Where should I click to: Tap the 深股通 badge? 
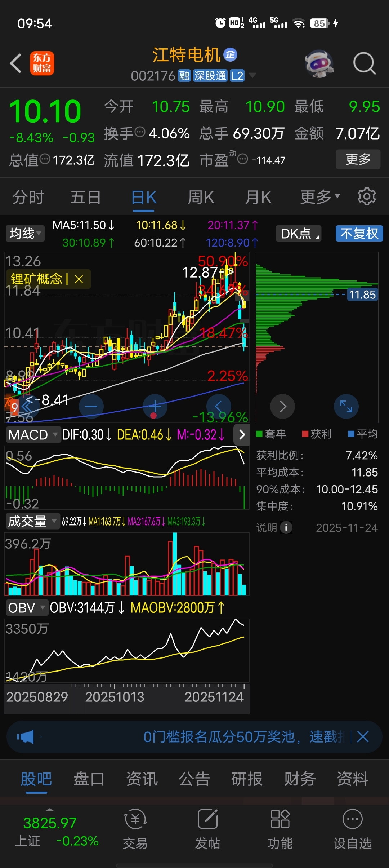pyautogui.click(x=210, y=76)
